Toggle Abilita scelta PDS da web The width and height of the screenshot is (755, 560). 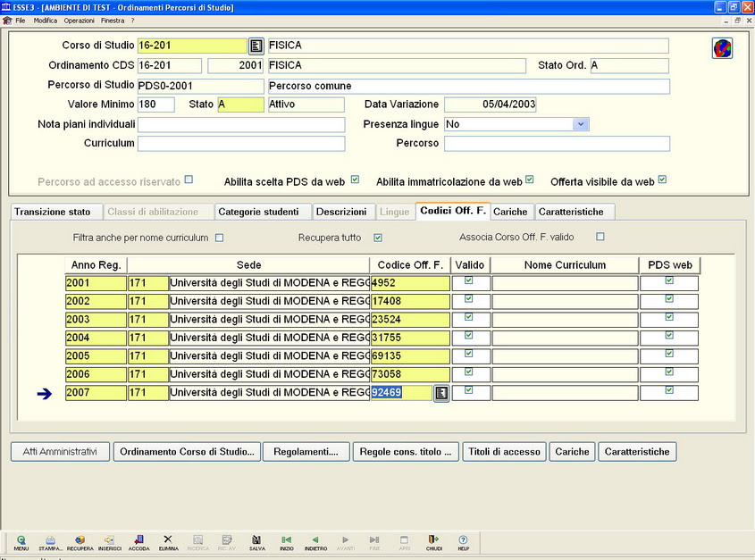coord(355,180)
